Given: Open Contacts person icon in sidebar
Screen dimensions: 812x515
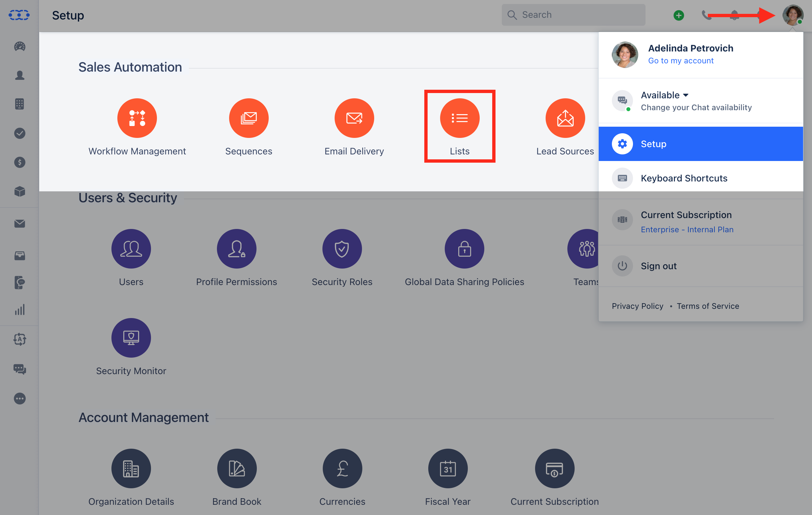Looking at the screenshot, I should [19, 75].
